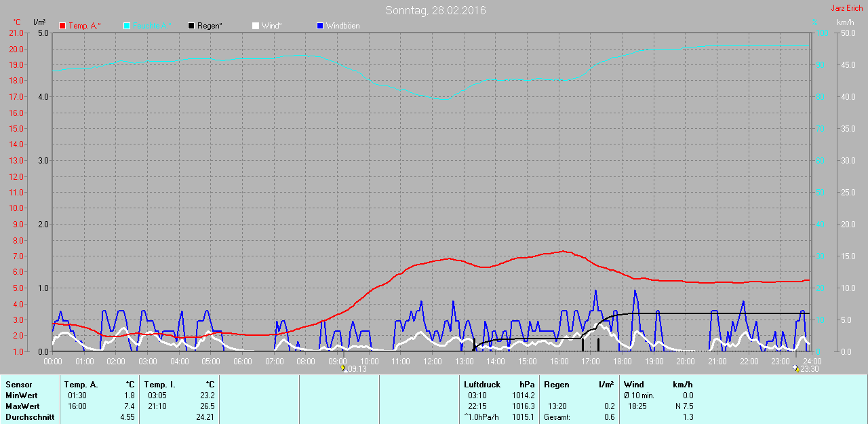Click the black Regen legend swatch

coord(191,26)
